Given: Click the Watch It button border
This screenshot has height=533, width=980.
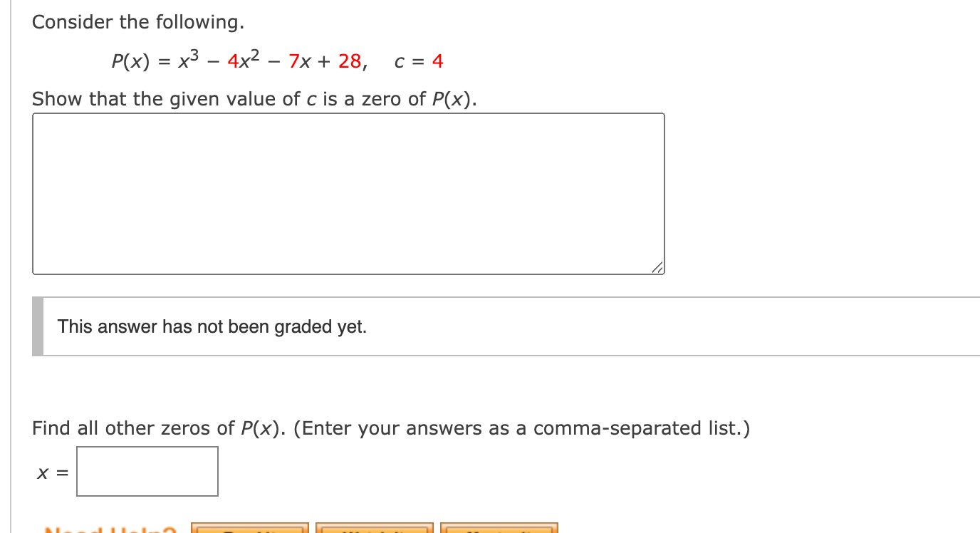Looking at the screenshot, I should [x=376, y=529].
